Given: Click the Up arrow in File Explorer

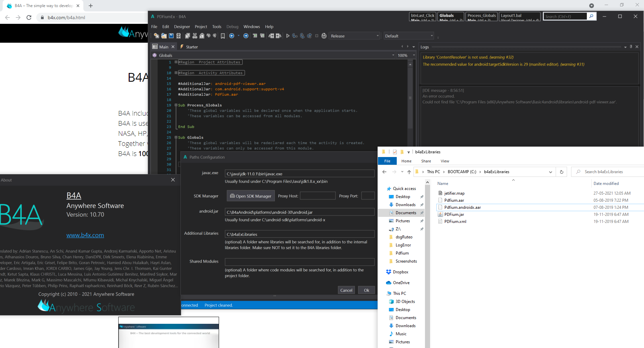Looking at the screenshot, I should point(409,172).
